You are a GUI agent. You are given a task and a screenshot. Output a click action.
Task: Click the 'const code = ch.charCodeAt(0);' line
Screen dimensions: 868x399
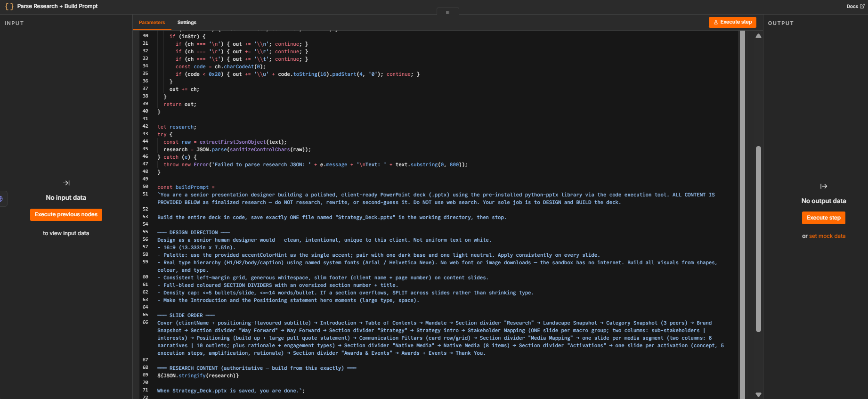coord(220,66)
